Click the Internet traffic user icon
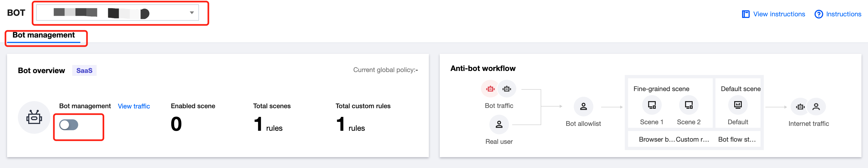868x168 pixels. click(816, 107)
